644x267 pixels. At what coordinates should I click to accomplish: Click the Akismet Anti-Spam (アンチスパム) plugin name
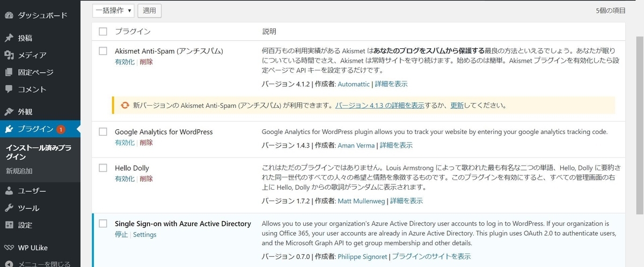pos(169,51)
